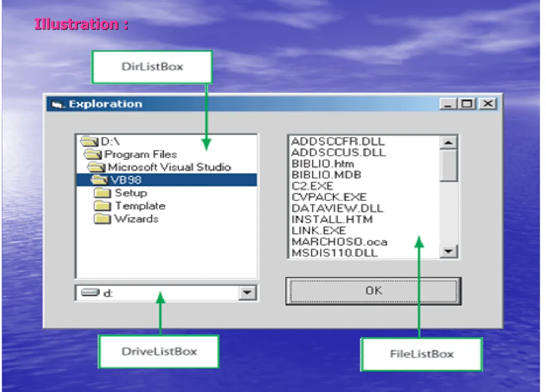Click the drive icon beside d:
The height and width of the screenshot is (392, 546).
[90, 292]
